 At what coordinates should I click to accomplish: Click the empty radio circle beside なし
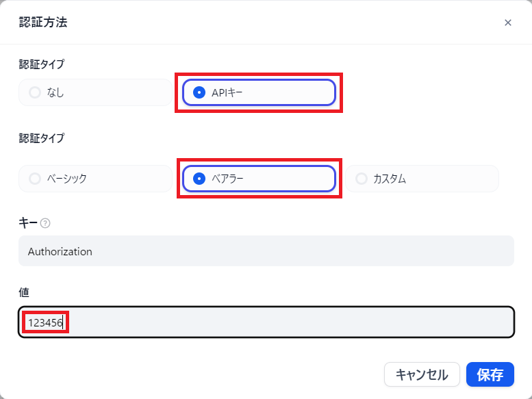(x=35, y=92)
